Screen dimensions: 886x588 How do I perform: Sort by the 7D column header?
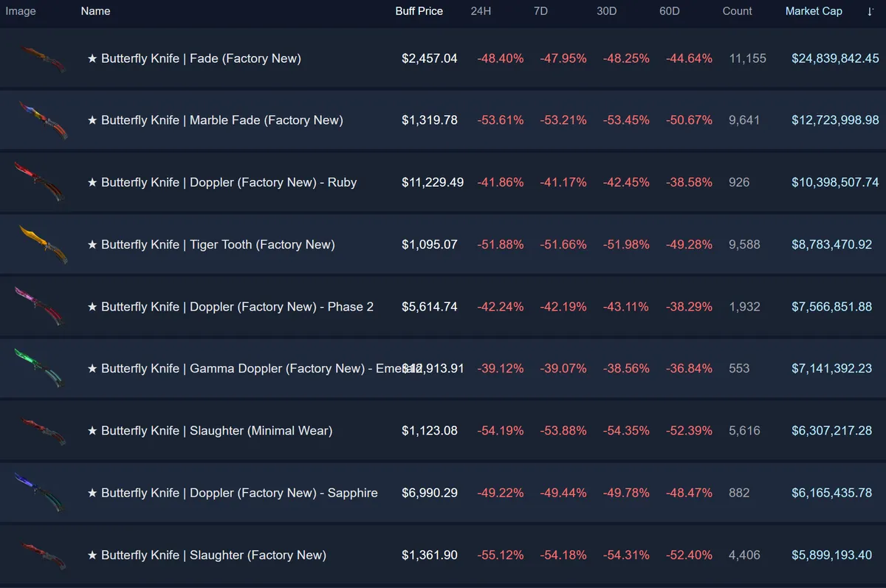point(540,12)
